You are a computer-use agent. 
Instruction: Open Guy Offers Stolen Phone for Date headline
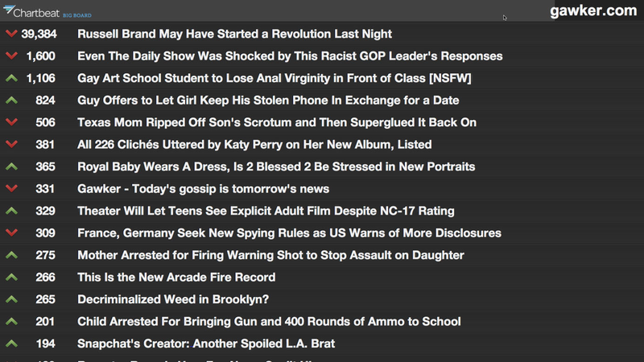(268, 100)
